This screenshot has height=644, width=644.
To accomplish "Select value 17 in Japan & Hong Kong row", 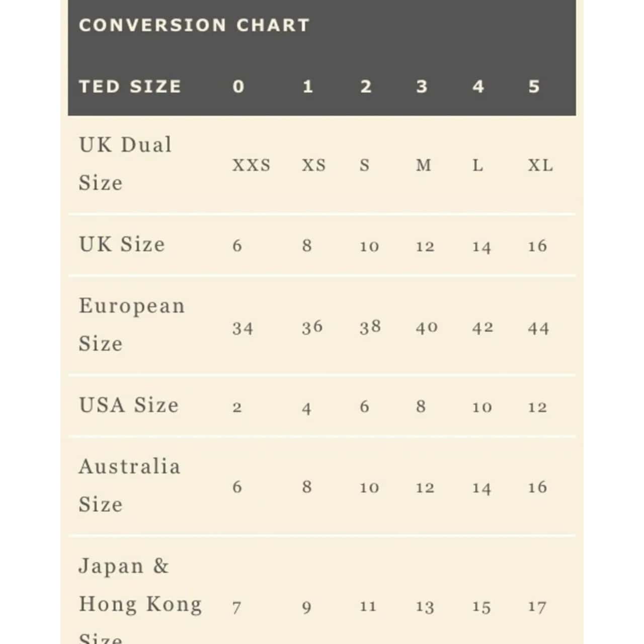I will (x=537, y=607).
